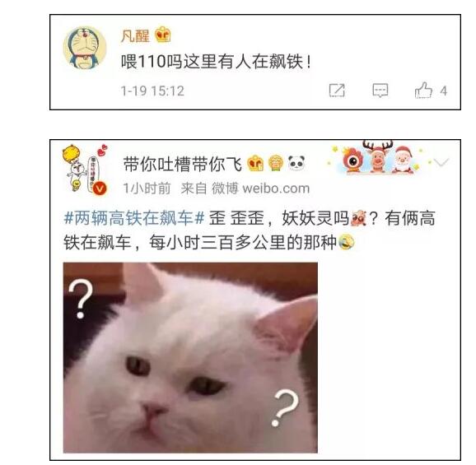476x465 pixels.
Task: Expand the post options chevron menu
Action: coord(441,162)
